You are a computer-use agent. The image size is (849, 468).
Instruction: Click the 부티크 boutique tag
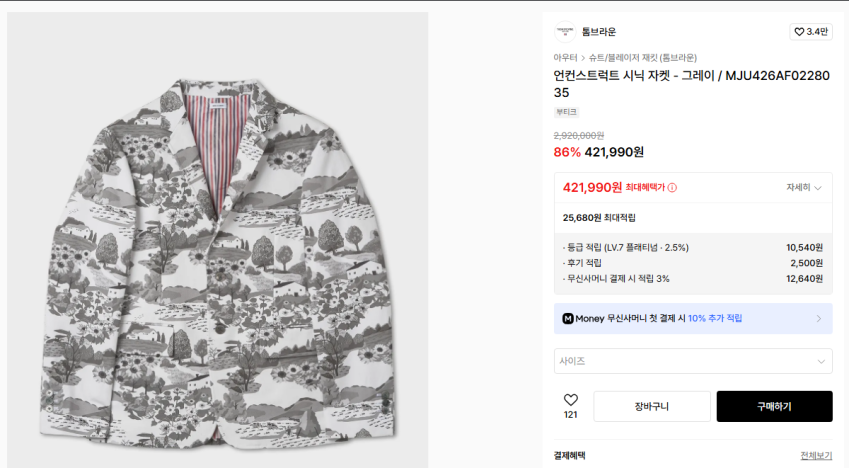click(566, 112)
